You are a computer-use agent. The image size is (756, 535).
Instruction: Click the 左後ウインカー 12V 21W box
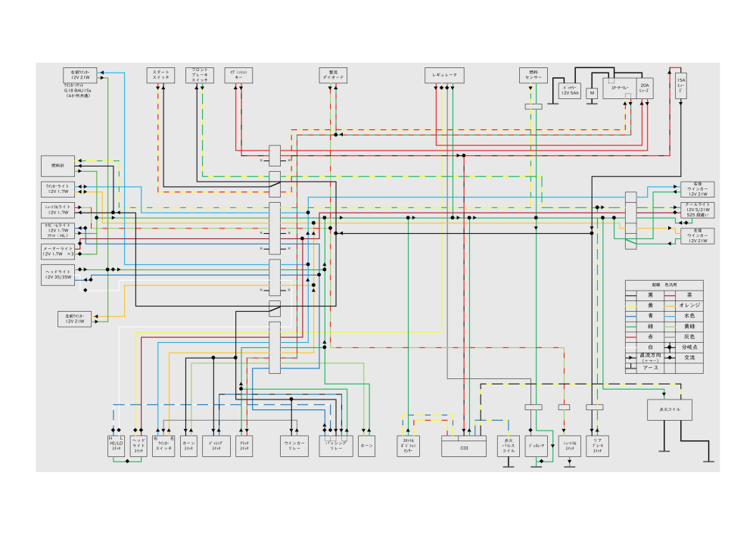[698, 235]
